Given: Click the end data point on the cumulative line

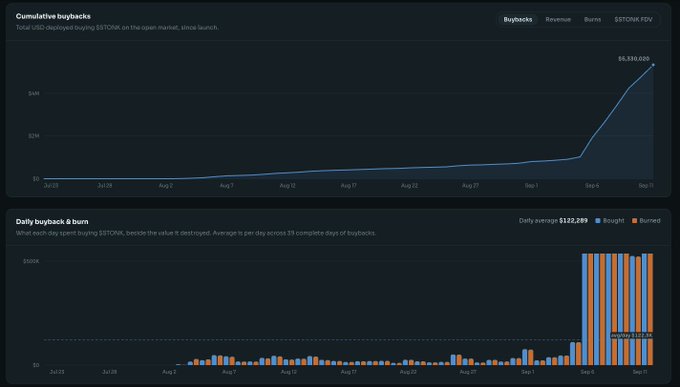Looking at the screenshot, I should (653, 65).
